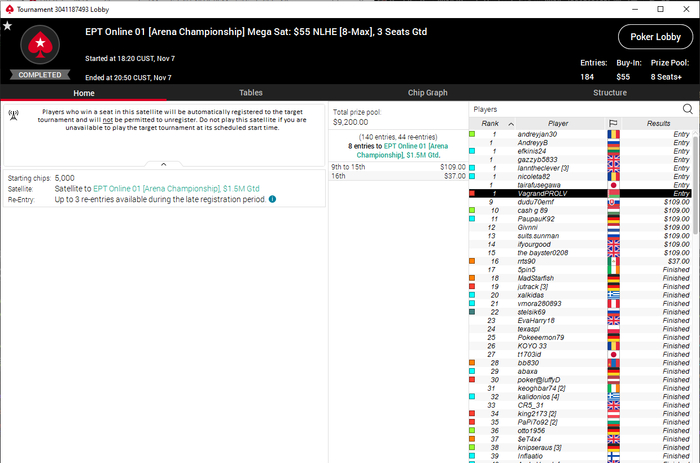Click the Poker Lobby button
Screen dimensions: 700x463
655,37
